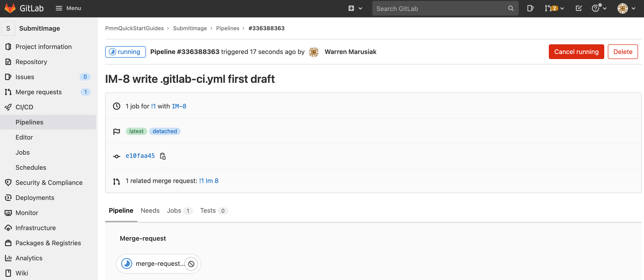Open Security & Compliance in sidebar
The height and width of the screenshot is (280, 644).
(x=49, y=182)
